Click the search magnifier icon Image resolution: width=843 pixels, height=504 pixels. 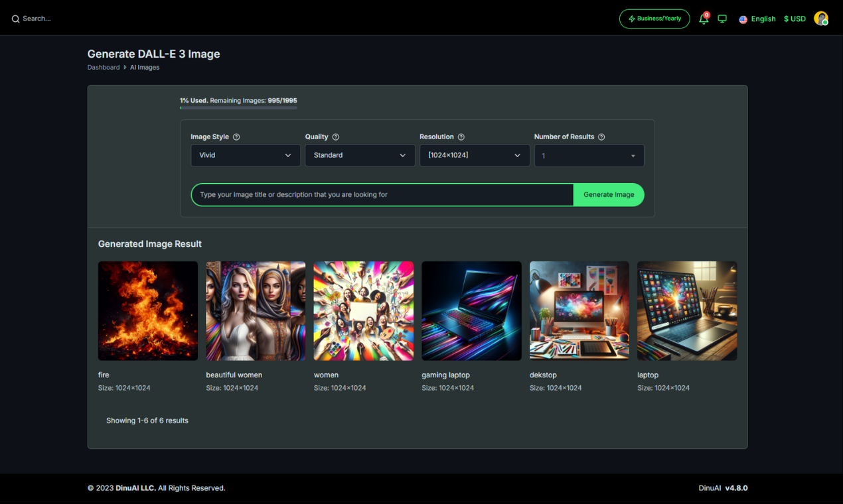[x=15, y=18]
